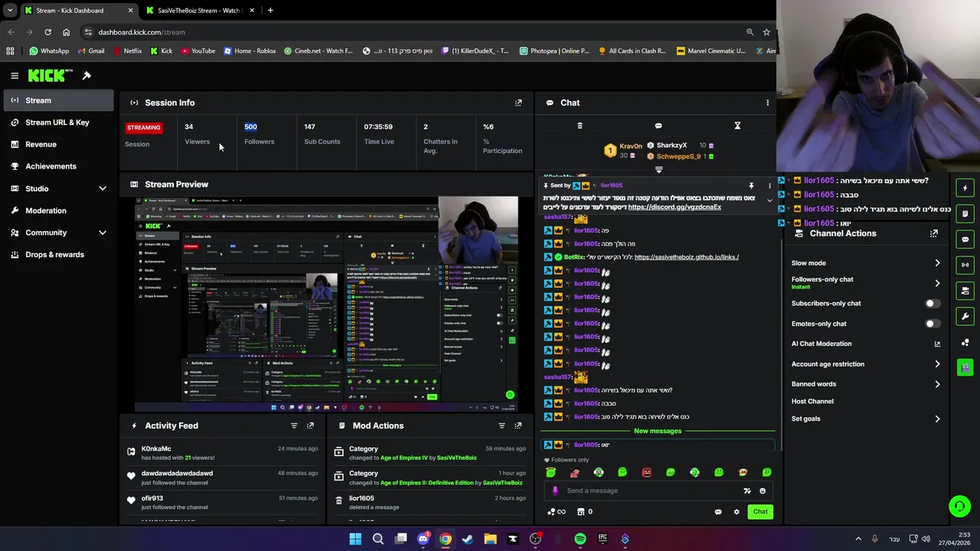The height and width of the screenshot is (551, 980).
Task: Open Achievements in the sidebar
Action: pyautogui.click(x=58, y=166)
